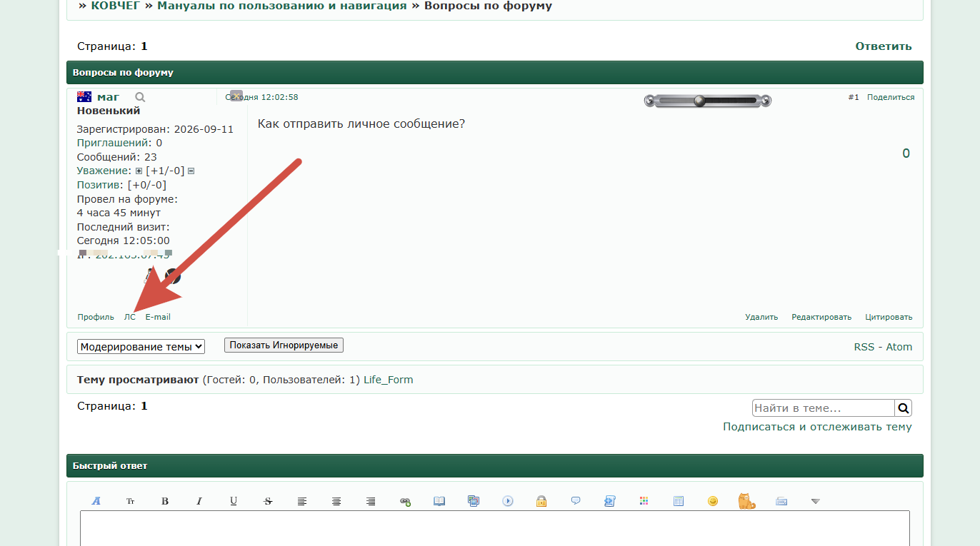This screenshot has width=980, height=546.
Task: Click Подписаться и отслеживать тему link
Action: [817, 427]
